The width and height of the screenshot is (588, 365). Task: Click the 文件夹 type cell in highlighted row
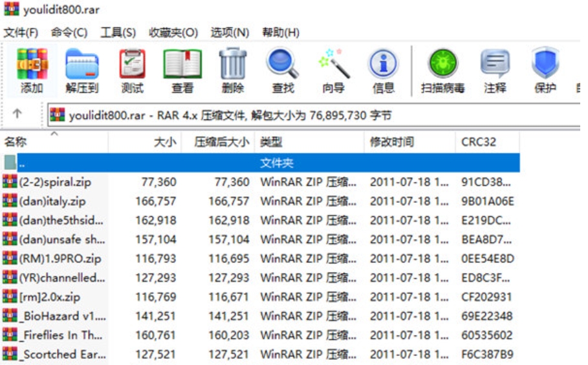(276, 163)
